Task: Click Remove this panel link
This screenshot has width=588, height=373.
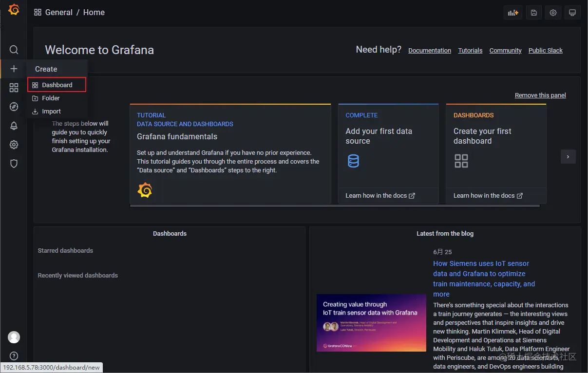Action: (540, 95)
